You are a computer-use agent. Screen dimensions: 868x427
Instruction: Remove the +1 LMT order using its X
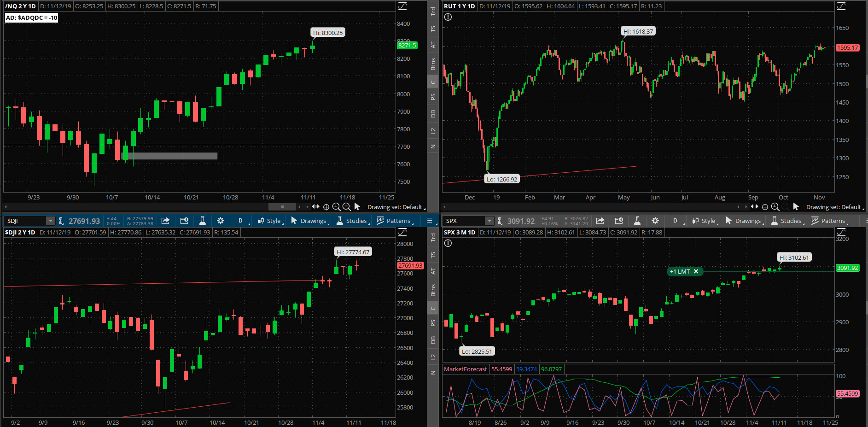coord(696,271)
